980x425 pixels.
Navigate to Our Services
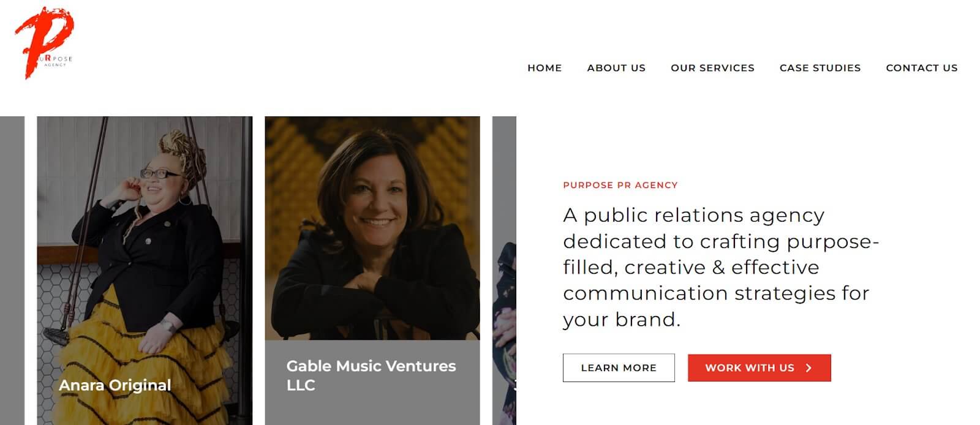pyautogui.click(x=712, y=68)
